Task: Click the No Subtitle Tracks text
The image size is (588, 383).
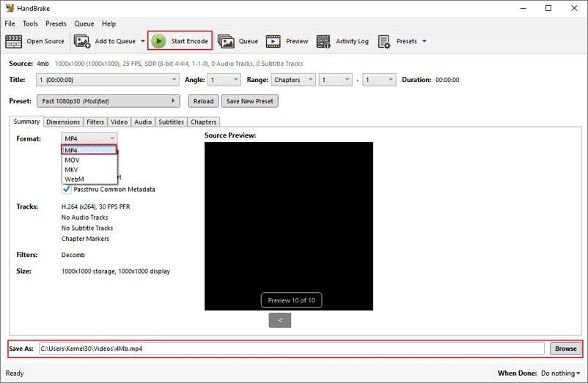Action: (87, 228)
